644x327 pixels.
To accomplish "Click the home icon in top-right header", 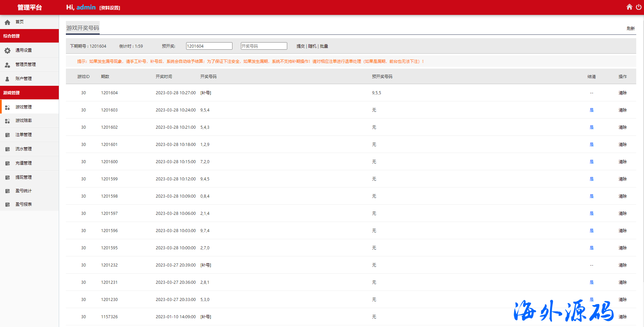I will click(x=629, y=7).
